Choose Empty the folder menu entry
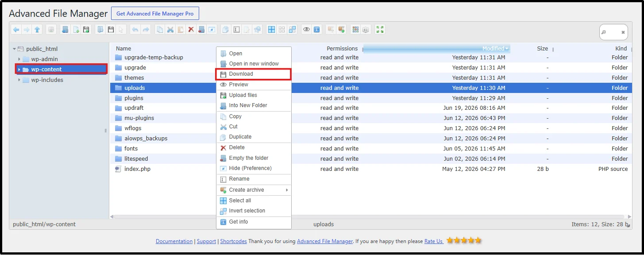 pyautogui.click(x=254, y=158)
